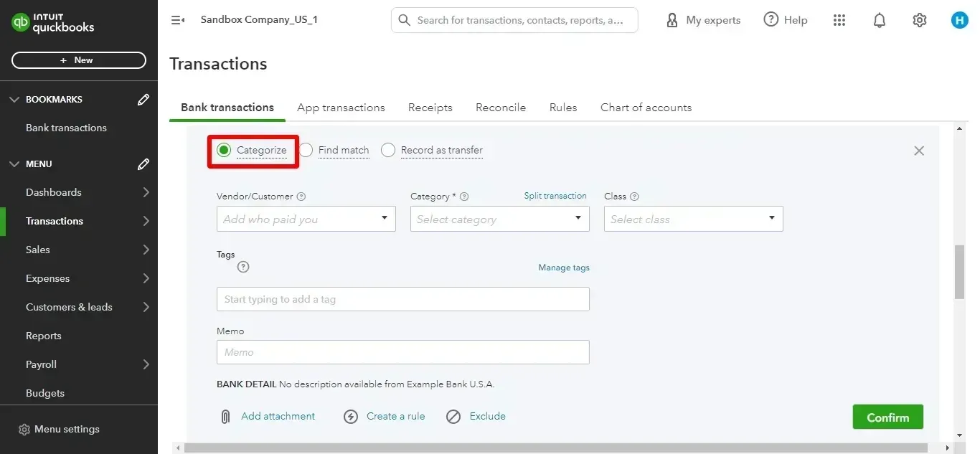Image resolution: width=980 pixels, height=454 pixels.
Task: Open the H user profile avatar
Action: click(x=960, y=20)
